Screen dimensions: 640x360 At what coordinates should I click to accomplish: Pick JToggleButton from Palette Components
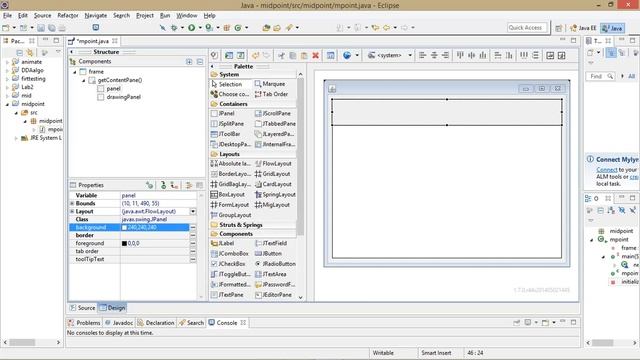(231, 274)
